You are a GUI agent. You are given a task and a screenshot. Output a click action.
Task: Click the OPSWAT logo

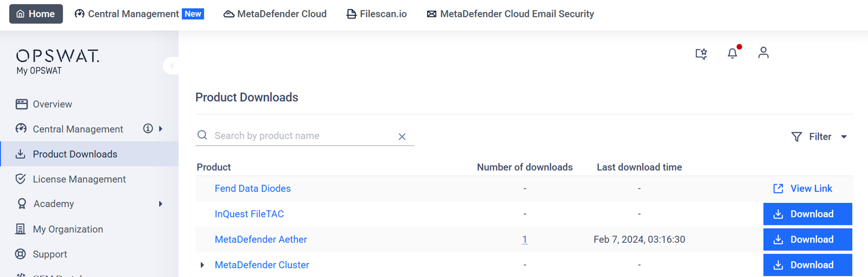point(57,56)
